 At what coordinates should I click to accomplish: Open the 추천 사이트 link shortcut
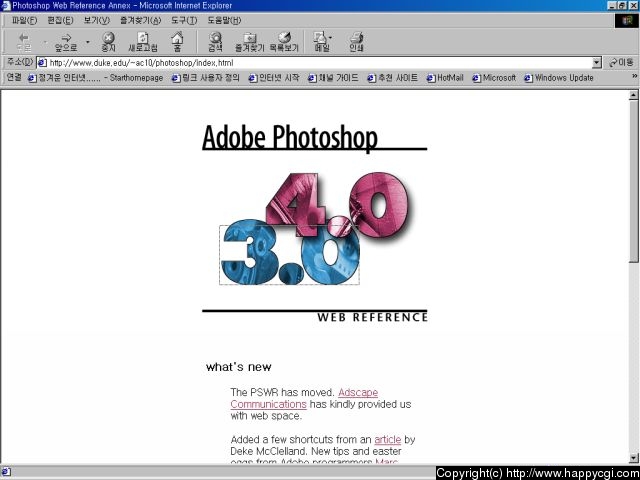[x=393, y=78]
